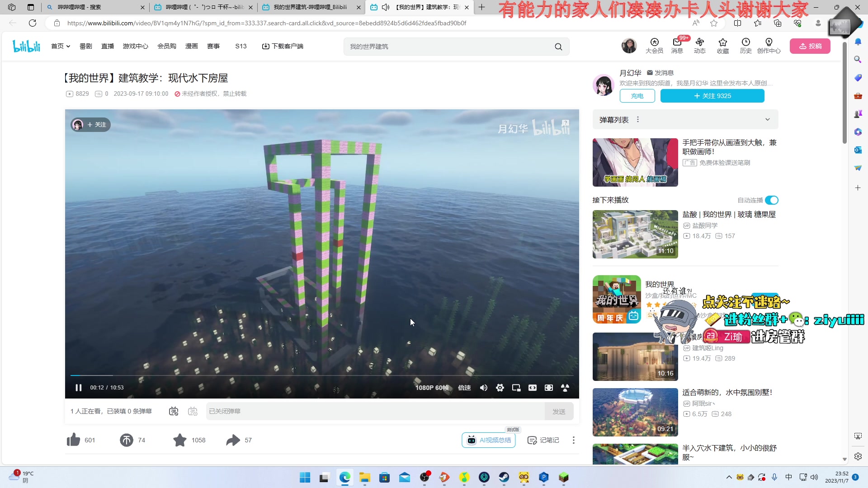The image size is (868, 488).
Task: Open 大会员 icon
Action: click(x=654, y=46)
